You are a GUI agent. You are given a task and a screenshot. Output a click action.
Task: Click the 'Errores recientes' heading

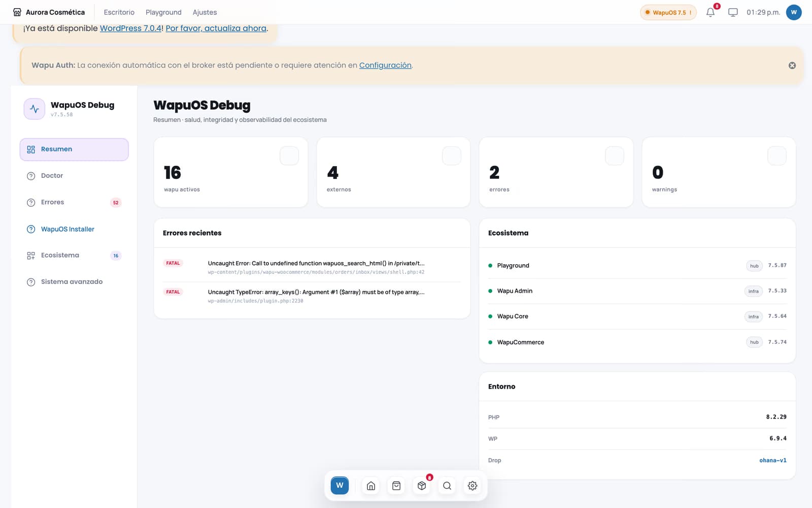[192, 233]
